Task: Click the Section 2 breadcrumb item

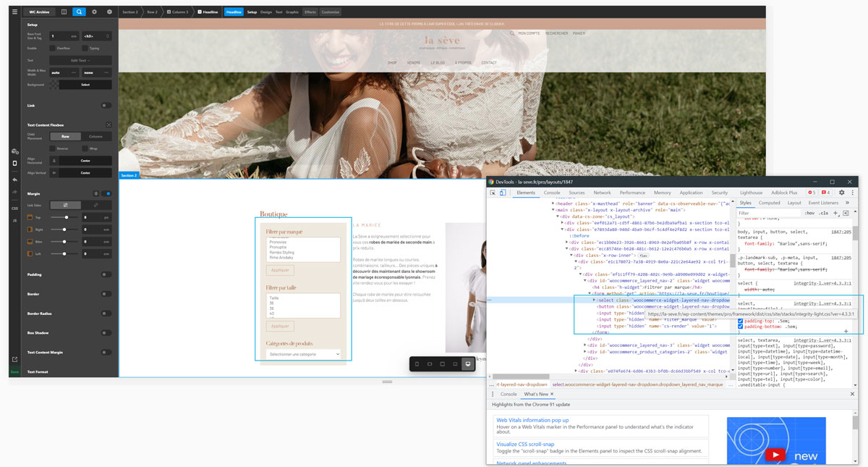Action: 130,12
